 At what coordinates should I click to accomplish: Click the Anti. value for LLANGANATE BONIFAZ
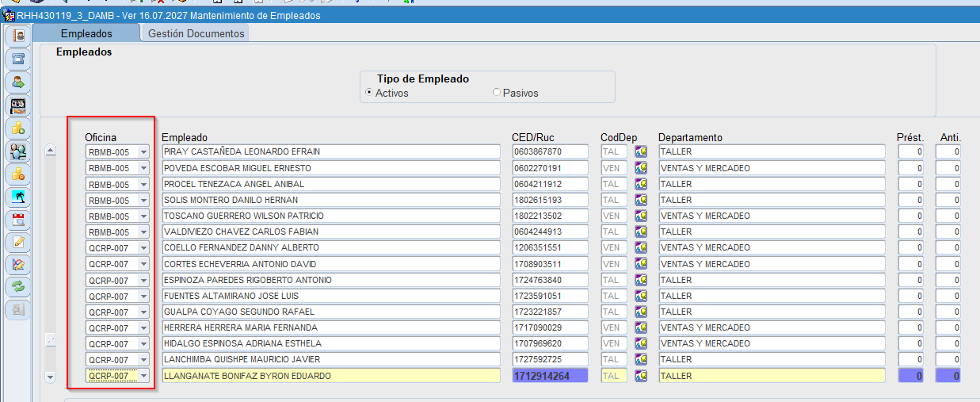pos(948,376)
